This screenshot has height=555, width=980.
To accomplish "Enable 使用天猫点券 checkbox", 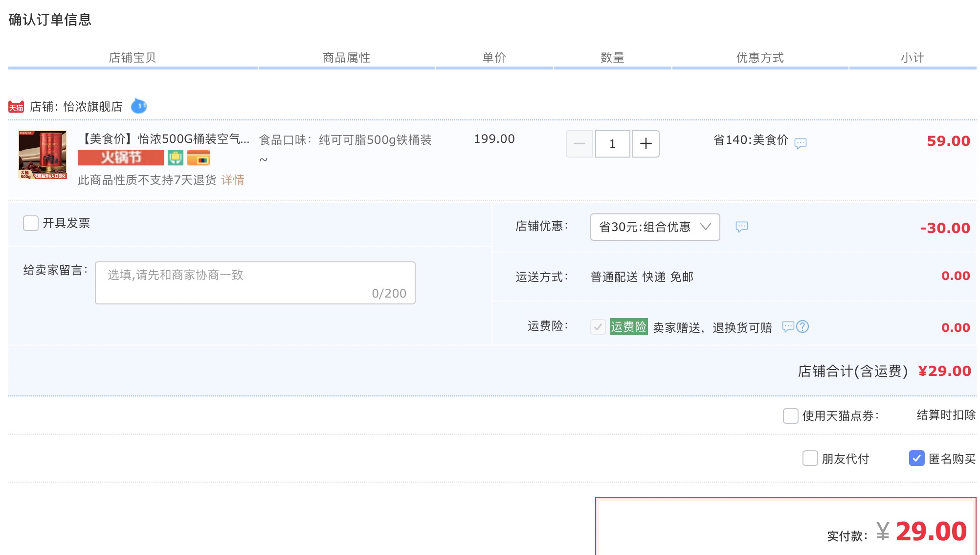I will coord(791,416).
